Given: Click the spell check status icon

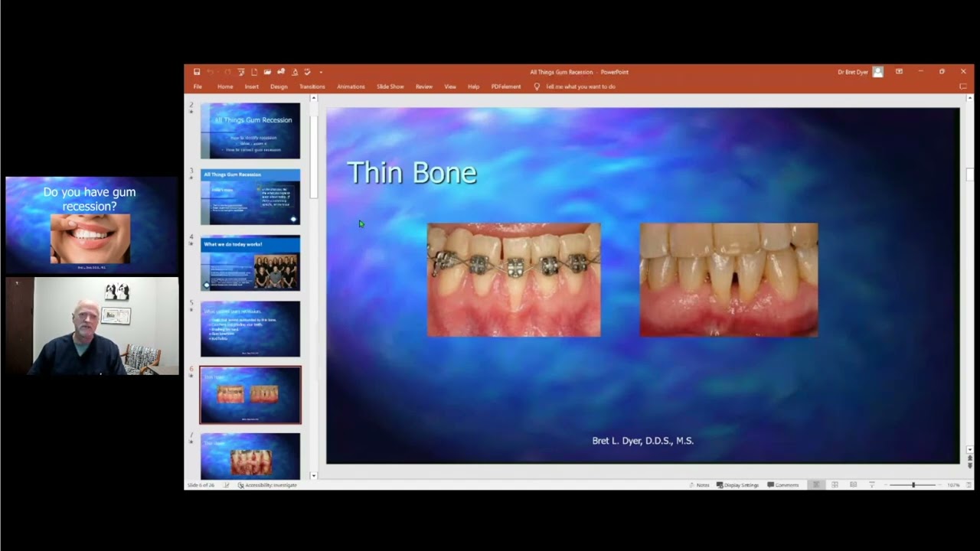Looking at the screenshot, I should tap(227, 485).
